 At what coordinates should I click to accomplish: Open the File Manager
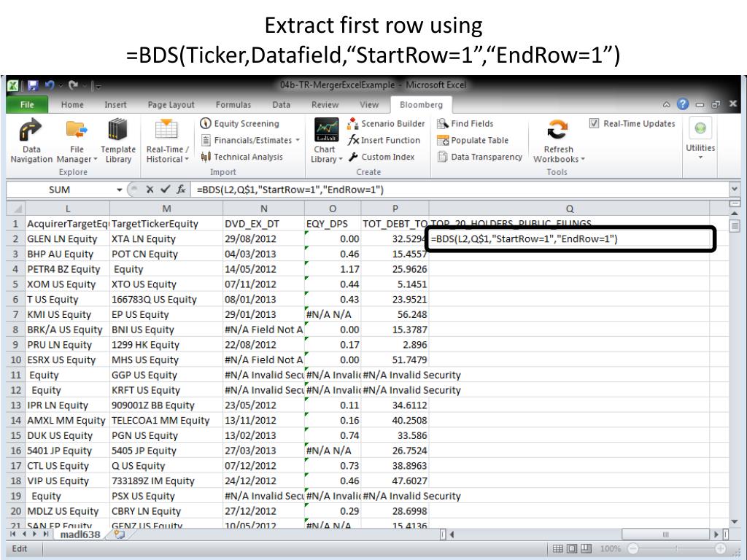click(x=77, y=141)
